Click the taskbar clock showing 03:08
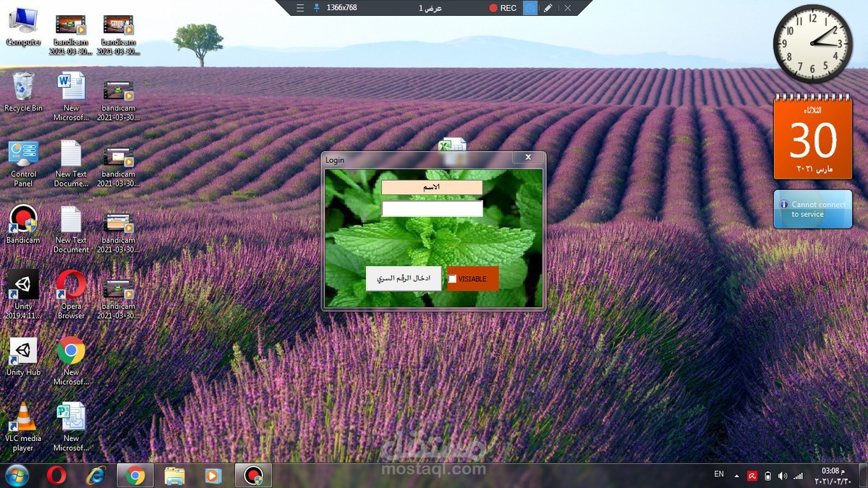Viewport: 868px width, 488px height. click(x=834, y=475)
